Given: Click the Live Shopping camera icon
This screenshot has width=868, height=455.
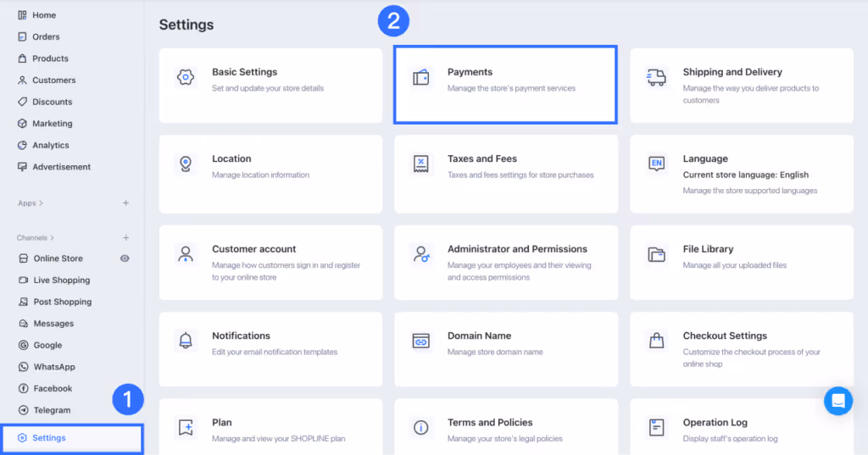Looking at the screenshot, I should 23,280.
